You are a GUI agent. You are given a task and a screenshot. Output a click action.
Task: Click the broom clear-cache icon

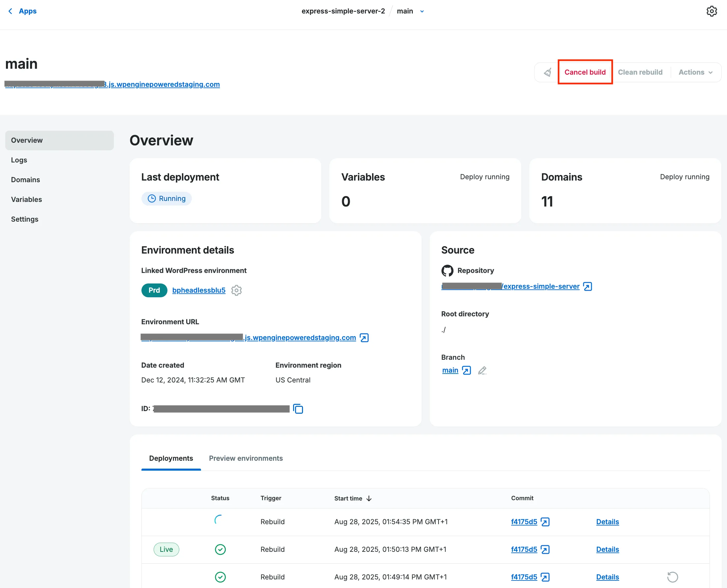pos(547,72)
